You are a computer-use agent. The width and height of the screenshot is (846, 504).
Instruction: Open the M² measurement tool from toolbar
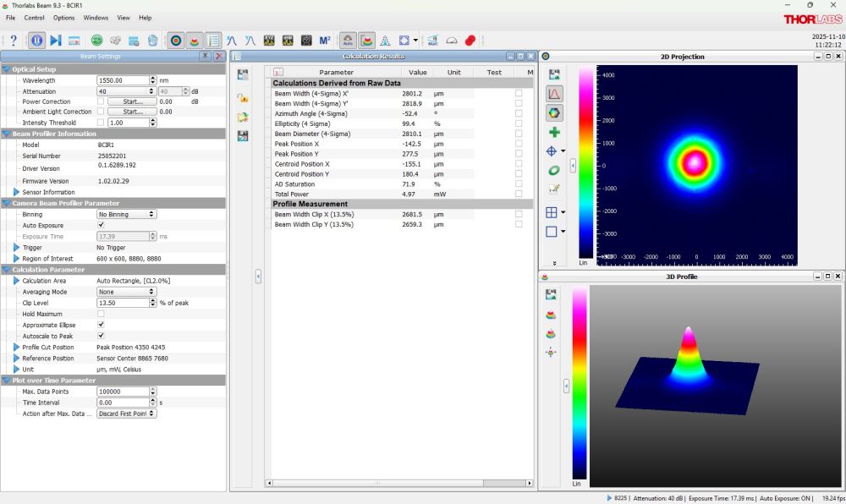coord(325,40)
